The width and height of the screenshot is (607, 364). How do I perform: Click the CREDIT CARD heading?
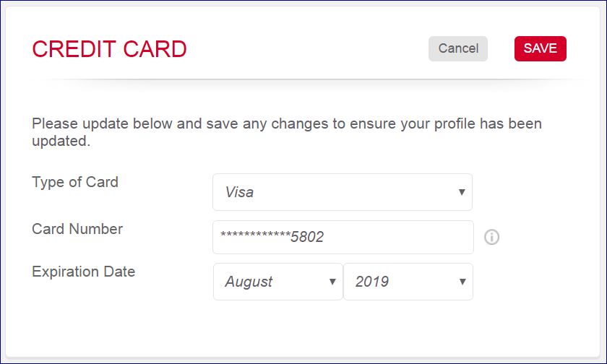tap(109, 49)
